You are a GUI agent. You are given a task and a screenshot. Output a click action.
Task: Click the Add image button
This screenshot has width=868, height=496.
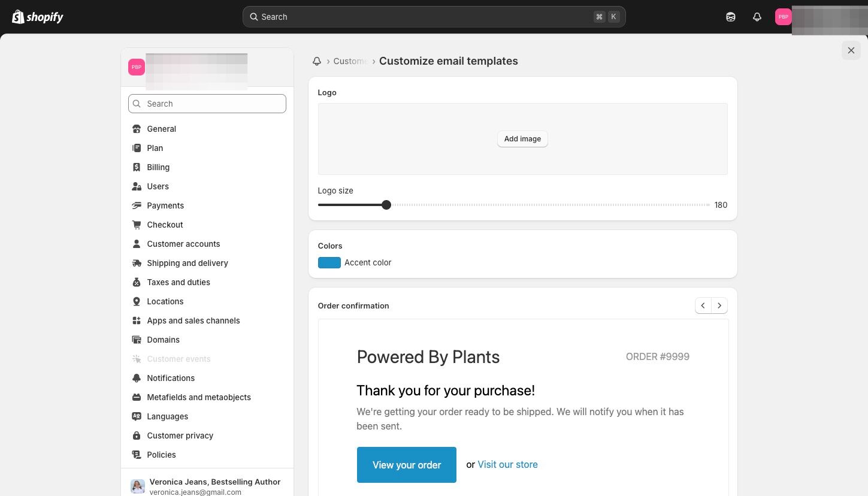click(522, 139)
